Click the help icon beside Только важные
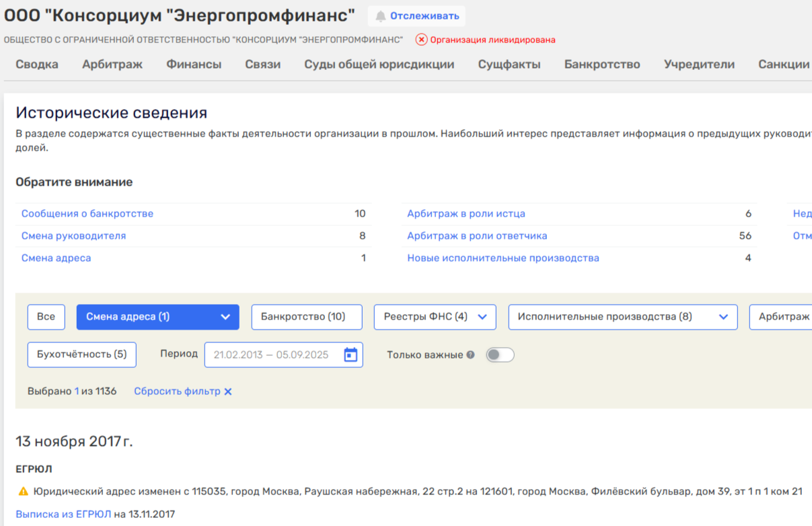Screen dimensions: 812x526 (470, 355)
